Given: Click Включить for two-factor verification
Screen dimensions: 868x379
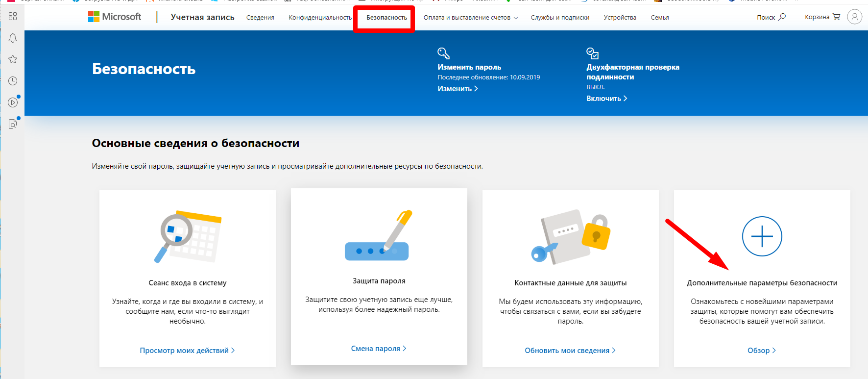Looking at the screenshot, I should click(606, 99).
